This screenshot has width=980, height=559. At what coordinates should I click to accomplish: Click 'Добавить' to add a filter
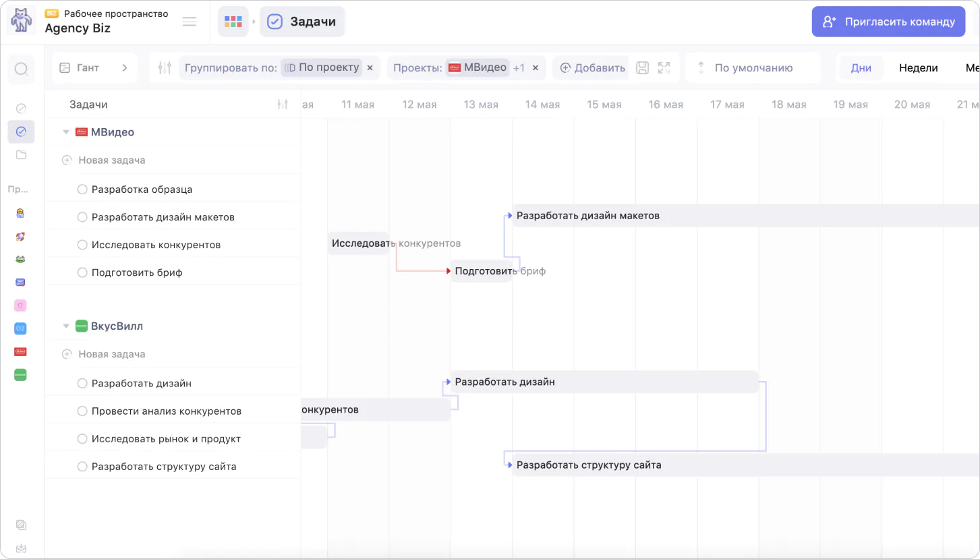coord(592,68)
